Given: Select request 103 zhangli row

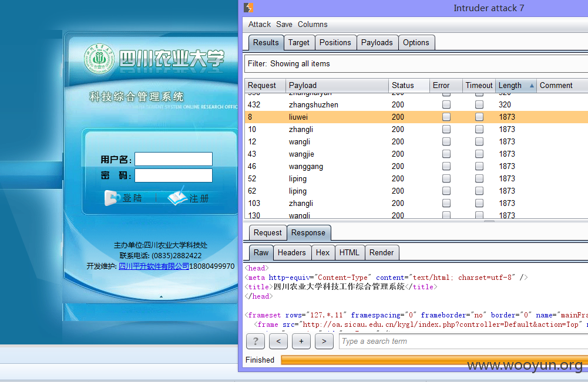Looking at the screenshot, I should (416, 203).
